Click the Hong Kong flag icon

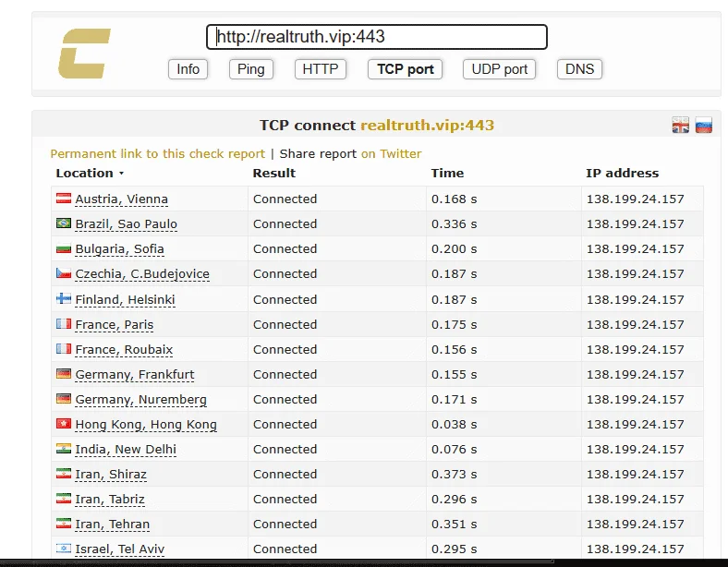tap(64, 423)
